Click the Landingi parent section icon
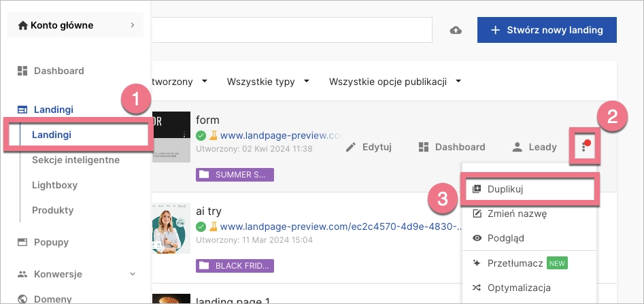 22,109
